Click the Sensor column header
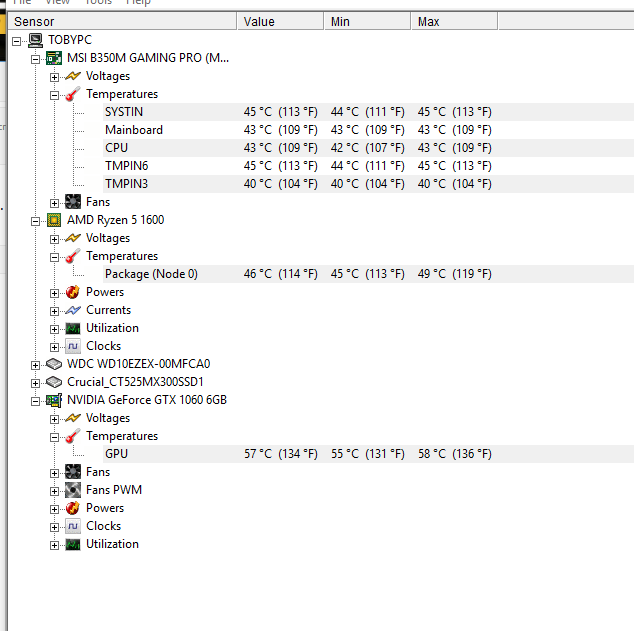The height and width of the screenshot is (631, 634). tap(123, 21)
